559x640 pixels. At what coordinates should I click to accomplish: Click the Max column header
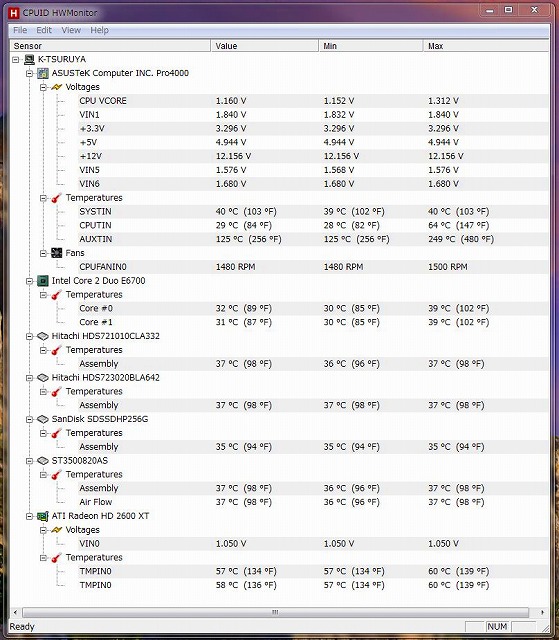(486, 46)
